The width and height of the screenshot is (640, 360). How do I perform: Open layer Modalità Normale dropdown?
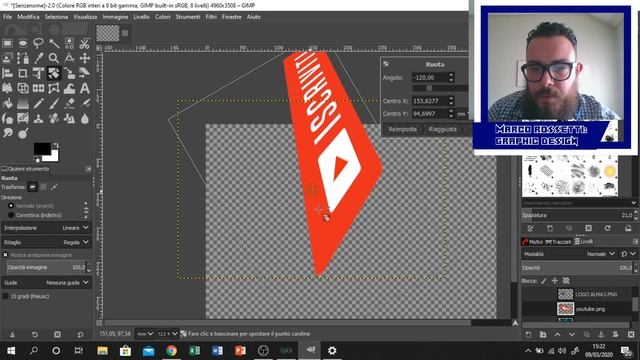(x=569, y=254)
